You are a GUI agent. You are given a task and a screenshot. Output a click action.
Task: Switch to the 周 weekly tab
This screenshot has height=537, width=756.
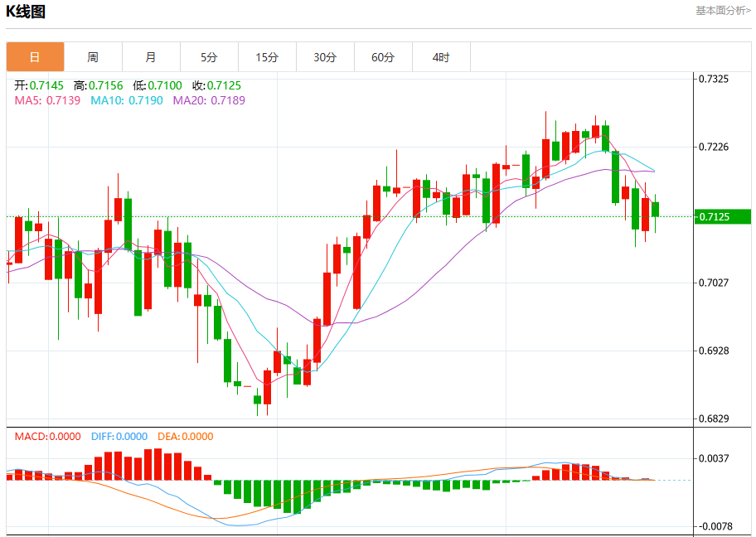tap(93, 57)
